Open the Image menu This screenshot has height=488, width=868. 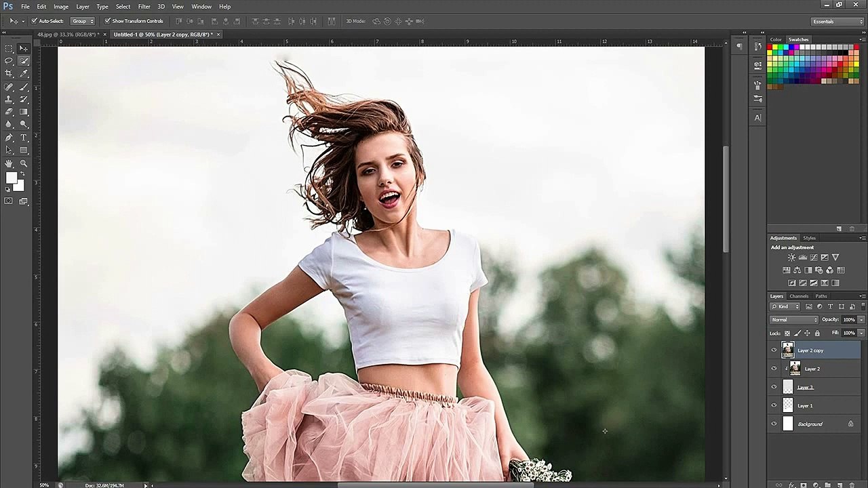pos(61,6)
